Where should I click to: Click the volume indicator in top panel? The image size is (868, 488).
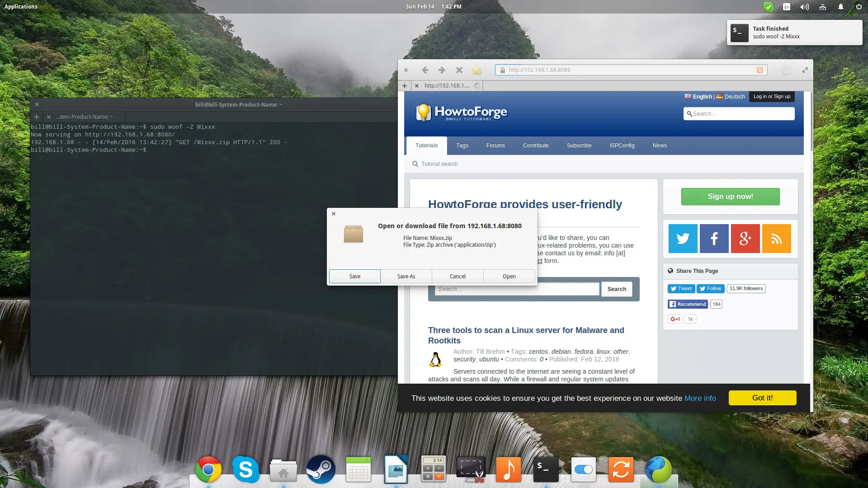coord(804,7)
